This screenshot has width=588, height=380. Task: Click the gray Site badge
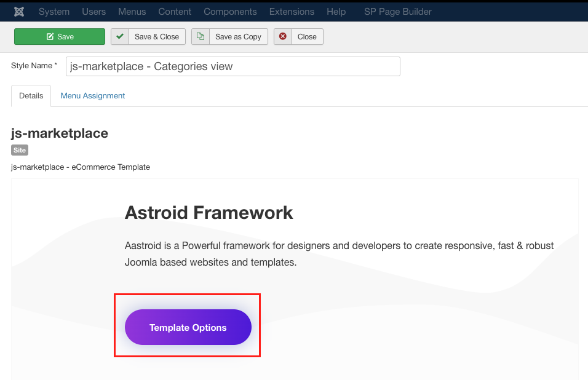pos(20,150)
